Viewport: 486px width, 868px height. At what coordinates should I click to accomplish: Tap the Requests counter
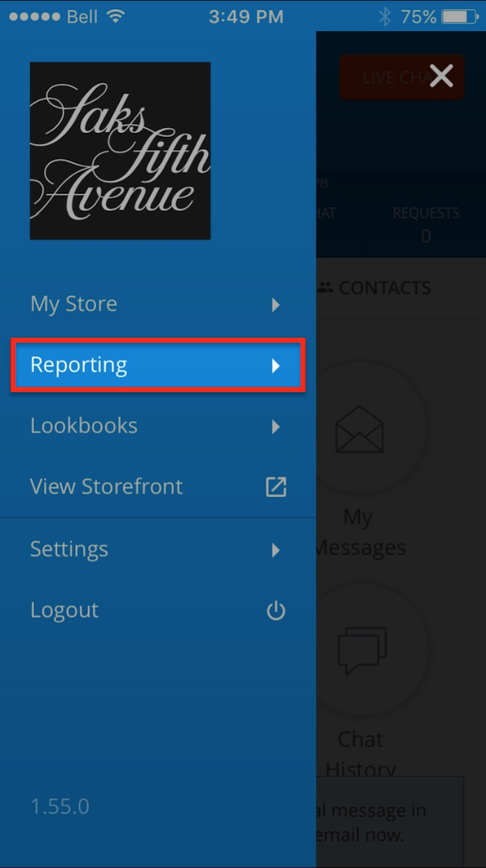click(426, 224)
